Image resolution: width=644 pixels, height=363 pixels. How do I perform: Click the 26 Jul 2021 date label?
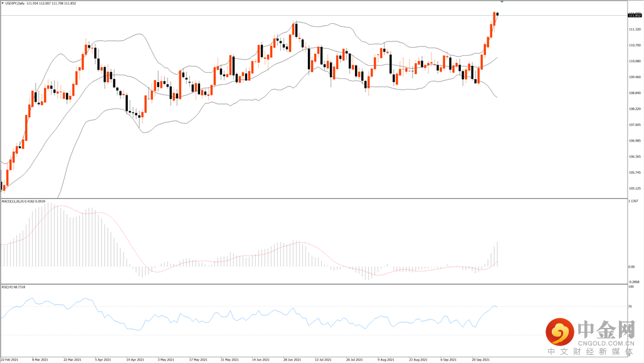(354, 360)
